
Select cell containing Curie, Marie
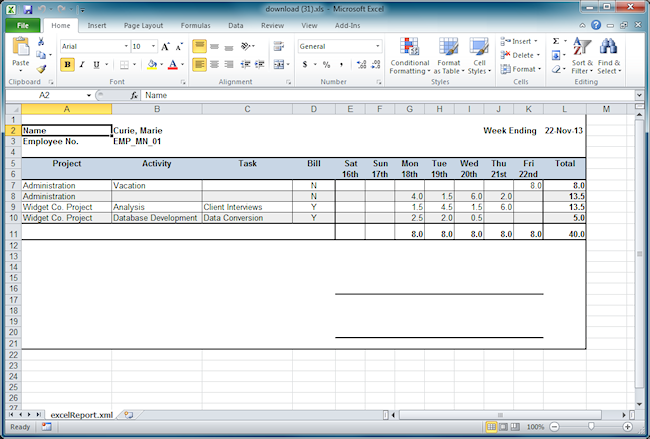coord(157,131)
